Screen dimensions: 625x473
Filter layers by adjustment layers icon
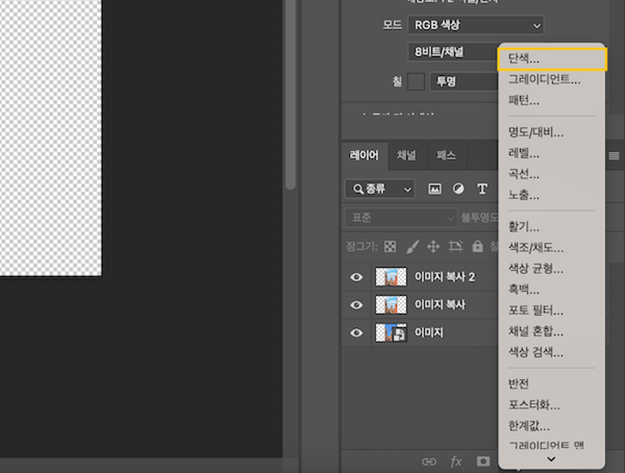point(458,189)
